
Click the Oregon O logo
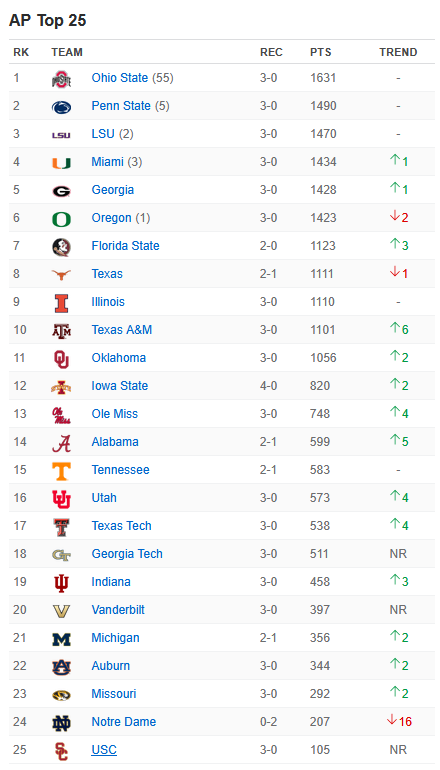pos(61,219)
